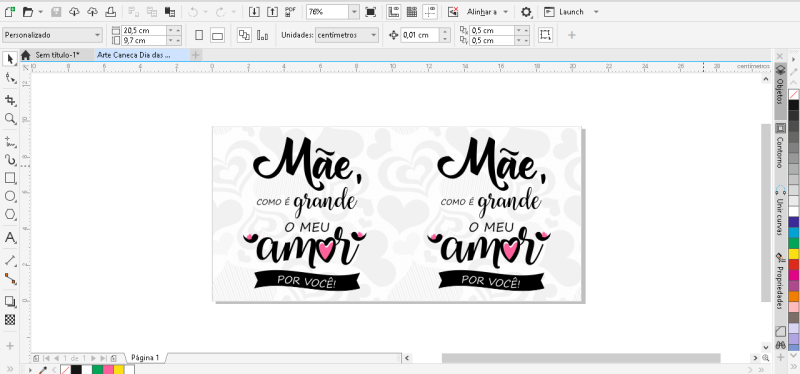
Task: Create a new document with the New icon
Action: tap(9, 12)
